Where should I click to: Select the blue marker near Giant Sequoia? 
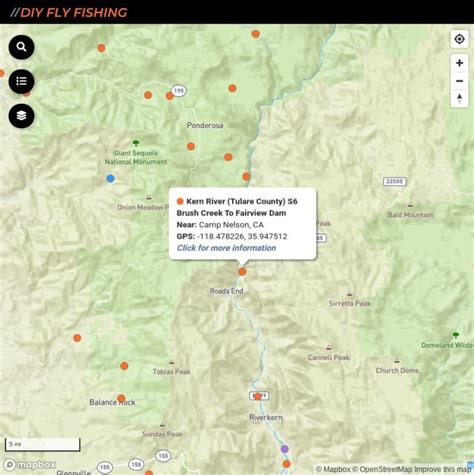110,178
